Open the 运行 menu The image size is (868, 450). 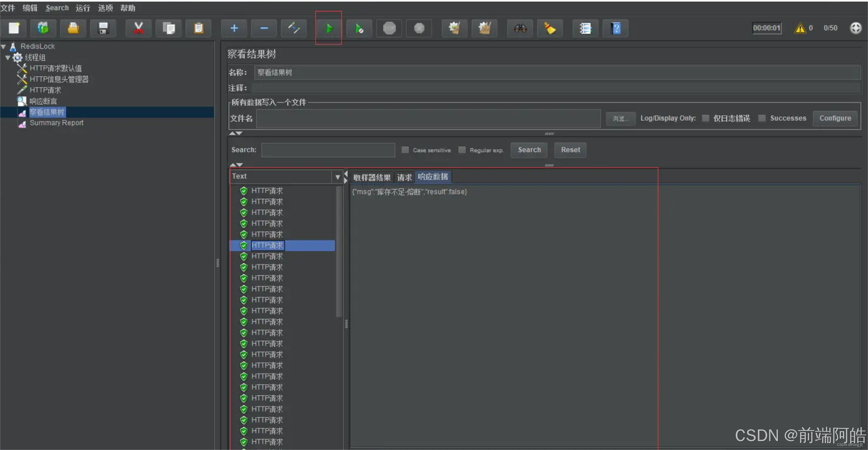[x=83, y=8]
